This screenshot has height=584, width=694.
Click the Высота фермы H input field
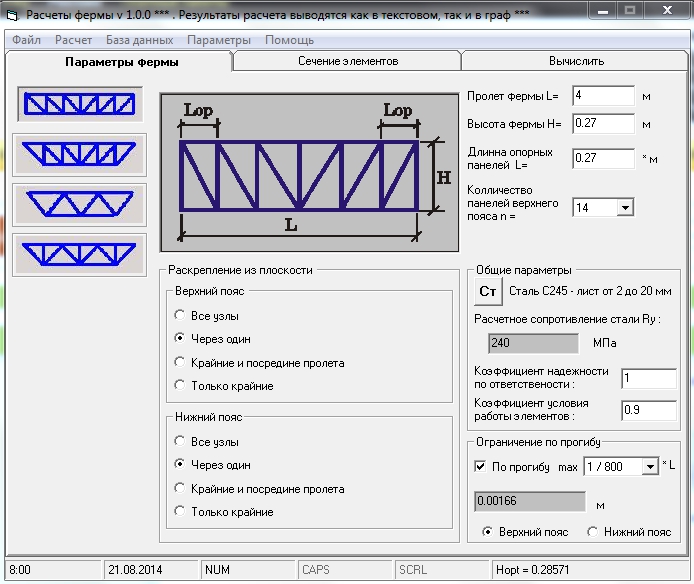603,124
